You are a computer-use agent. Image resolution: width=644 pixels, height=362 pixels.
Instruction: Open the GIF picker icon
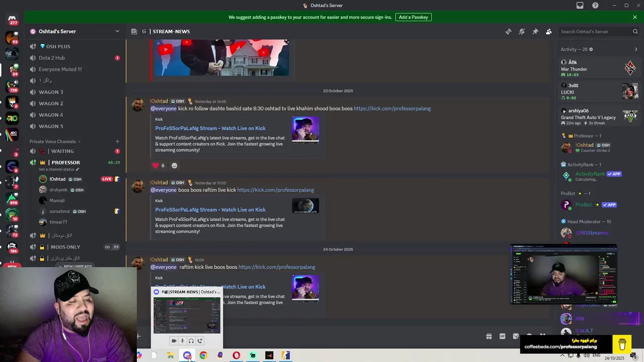[502, 336]
